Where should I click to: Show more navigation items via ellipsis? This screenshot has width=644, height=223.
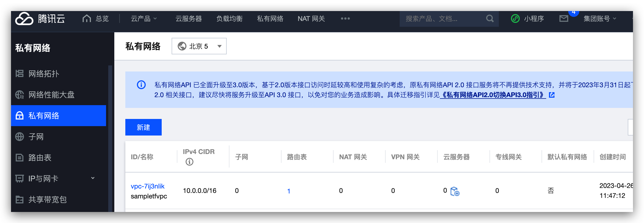[x=345, y=18]
